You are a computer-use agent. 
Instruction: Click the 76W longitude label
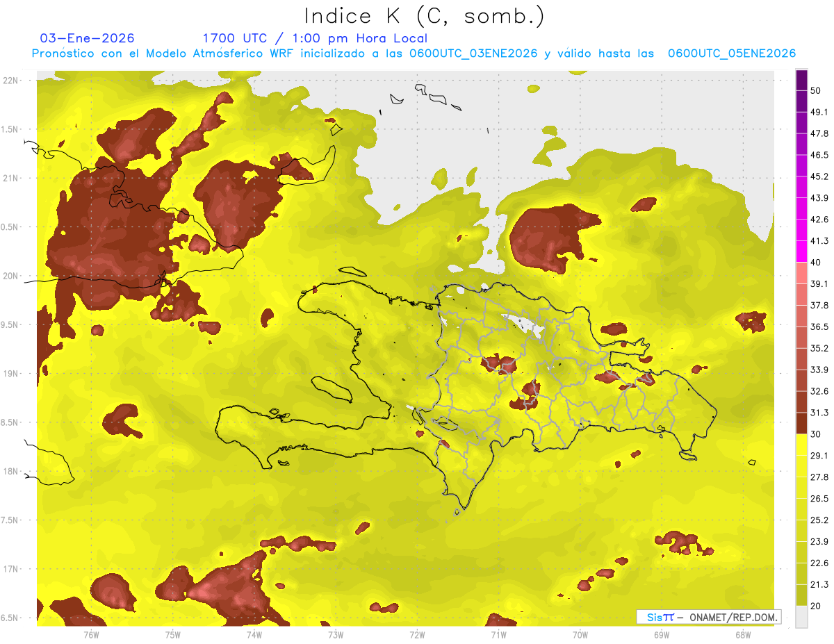pyautogui.click(x=91, y=635)
